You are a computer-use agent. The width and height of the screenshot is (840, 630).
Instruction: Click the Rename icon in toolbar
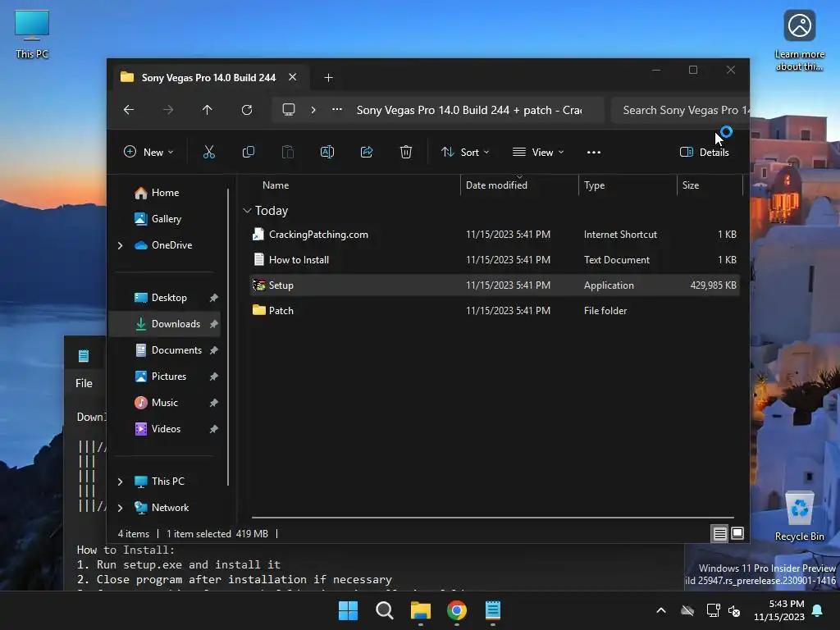tap(326, 152)
